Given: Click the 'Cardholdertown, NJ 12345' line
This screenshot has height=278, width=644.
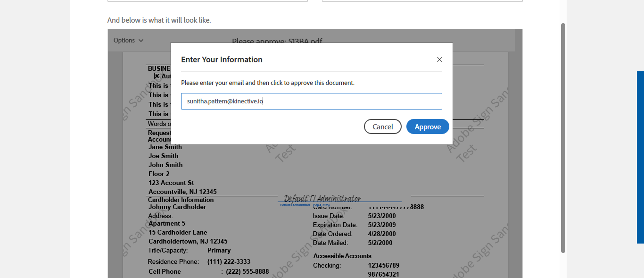Looking at the screenshot, I should [x=188, y=241].
